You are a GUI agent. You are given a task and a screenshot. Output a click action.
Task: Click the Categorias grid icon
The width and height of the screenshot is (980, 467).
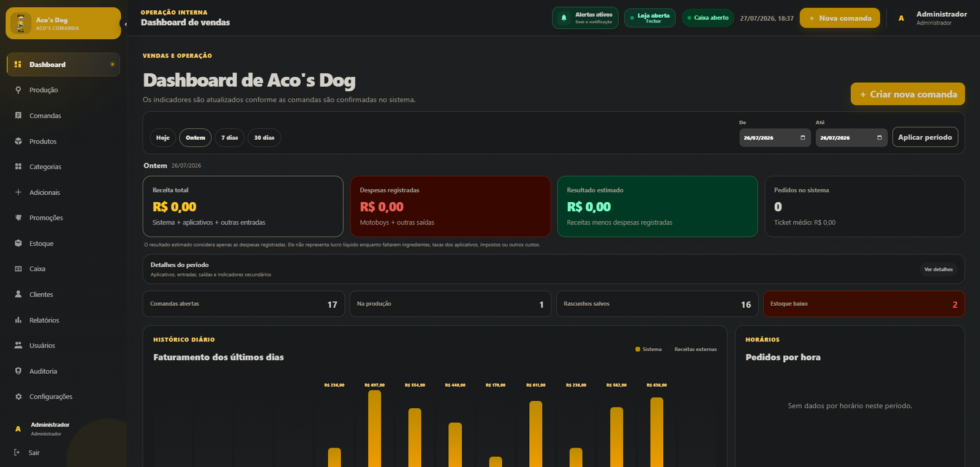(x=18, y=167)
